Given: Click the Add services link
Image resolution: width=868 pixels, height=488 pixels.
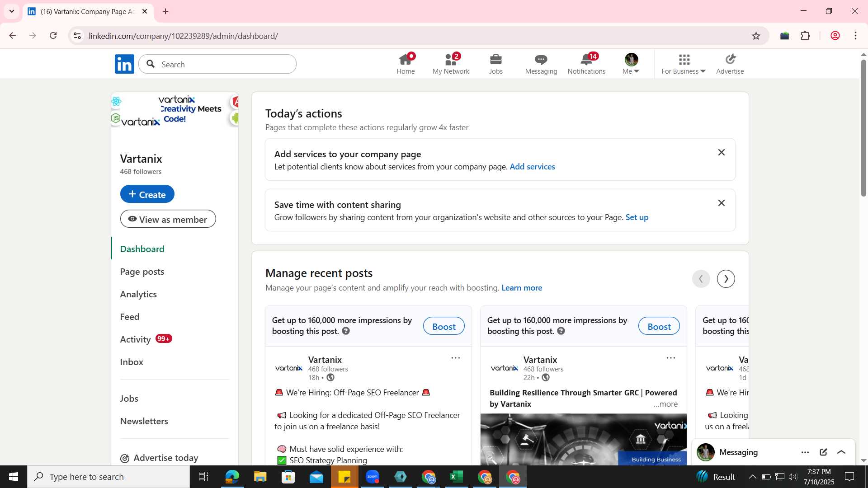Looking at the screenshot, I should point(532,167).
